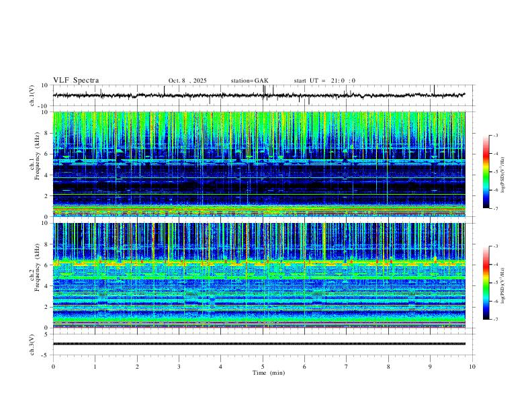The width and height of the screenshot is (532, 411).
Task: Click the ch.2 "Frequency (kHz)" axis label
Action: [x=38, y=267]
